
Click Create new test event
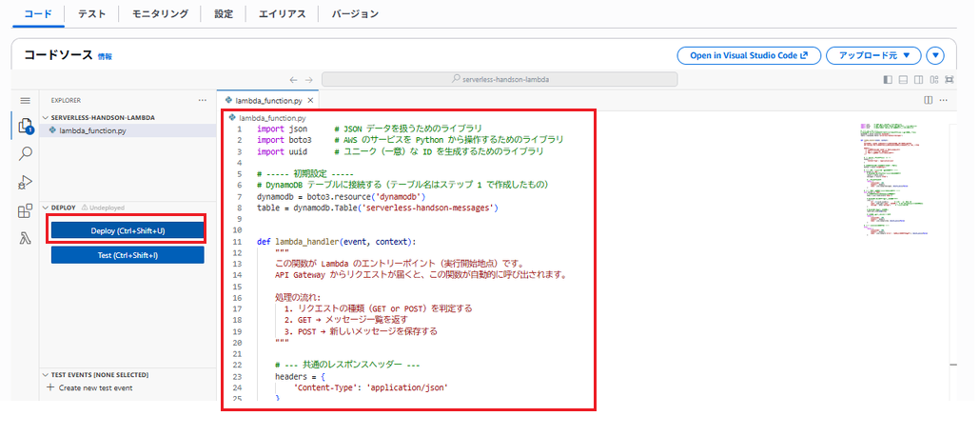(96, 387)
